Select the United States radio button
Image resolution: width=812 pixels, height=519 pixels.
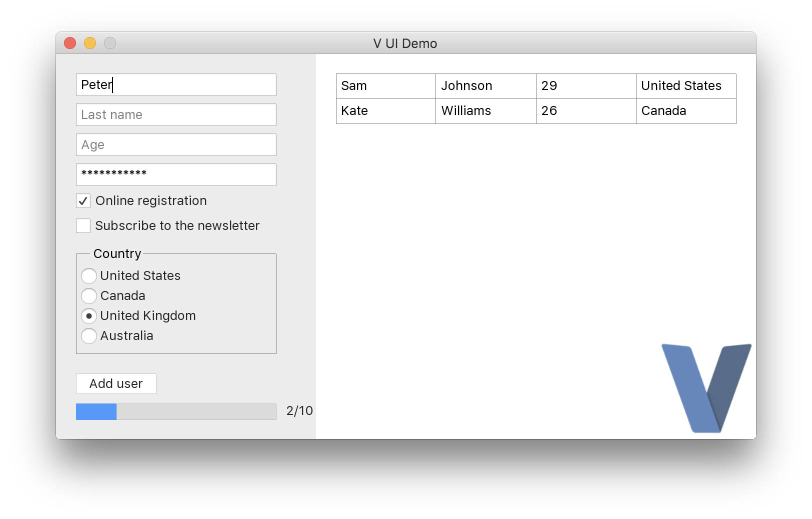pos(89,276)
